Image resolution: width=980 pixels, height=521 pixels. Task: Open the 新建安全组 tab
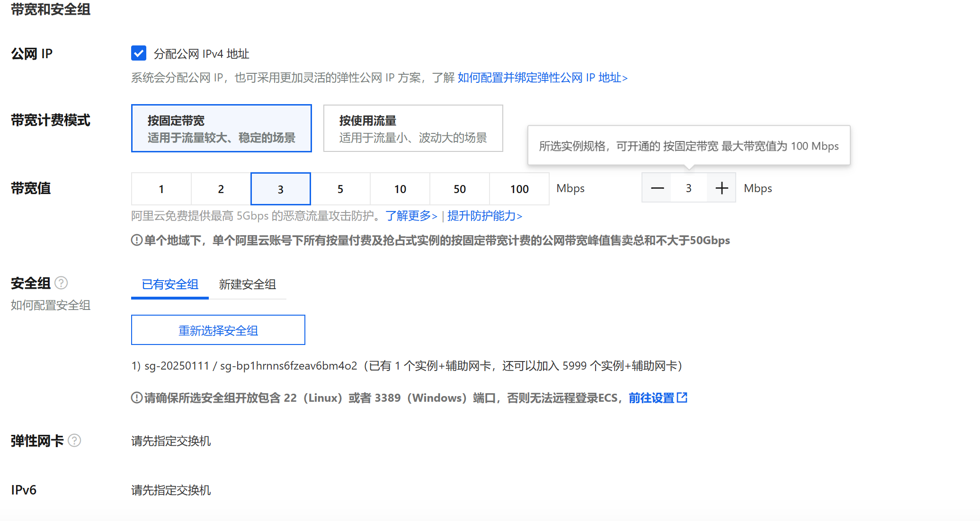pos(247,284)
